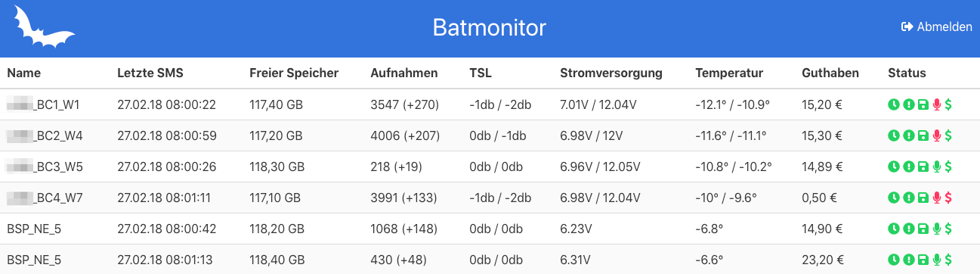Click the clock status icon for BC2_W4
Screen dimensions: 980x274
click(x=894, y=135)
